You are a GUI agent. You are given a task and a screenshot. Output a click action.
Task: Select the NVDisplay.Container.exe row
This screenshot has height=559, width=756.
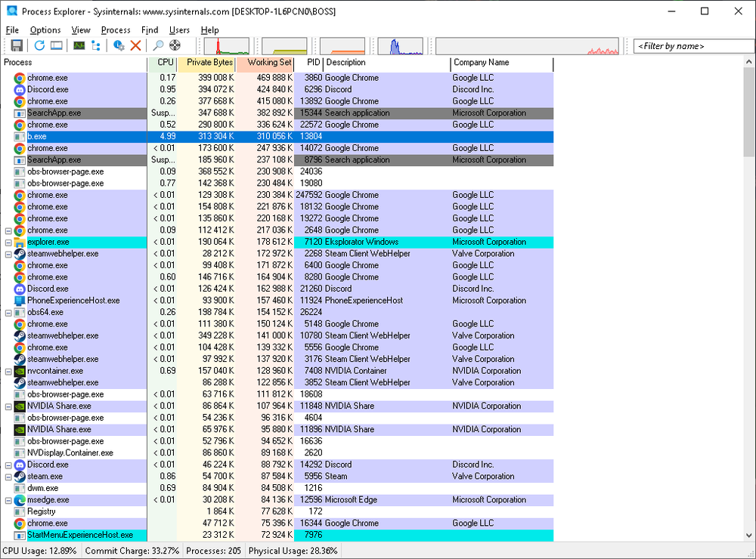277,453
